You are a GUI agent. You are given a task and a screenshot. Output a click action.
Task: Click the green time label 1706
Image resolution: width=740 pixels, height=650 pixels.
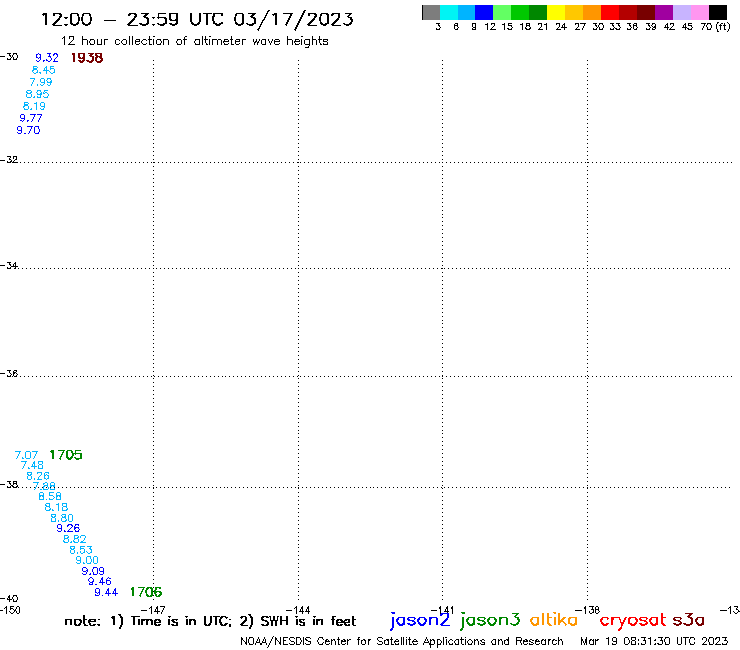click(x=146, y=592)
